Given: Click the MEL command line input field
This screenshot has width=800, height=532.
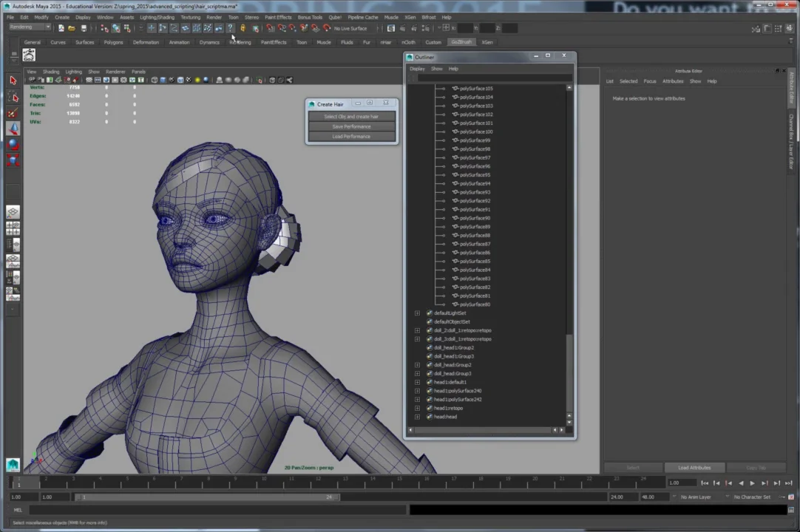Looking at the screenshot, I should pyautogui.click(x=217, y=510).
